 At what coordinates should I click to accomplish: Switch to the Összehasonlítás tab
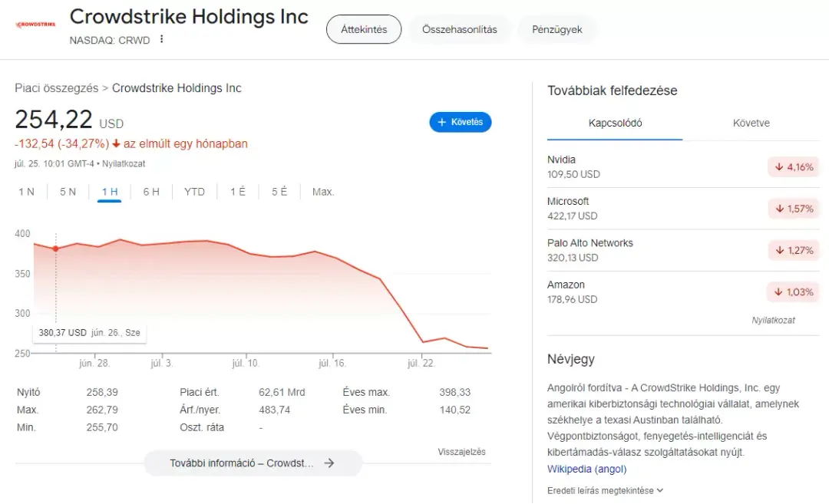pyautogui.click(x=460, y=30)
